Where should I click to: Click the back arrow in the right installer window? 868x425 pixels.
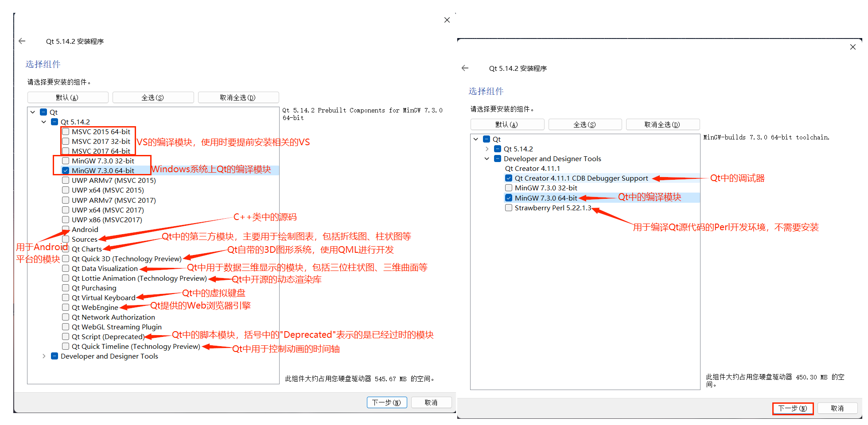(x=465, y=68)
